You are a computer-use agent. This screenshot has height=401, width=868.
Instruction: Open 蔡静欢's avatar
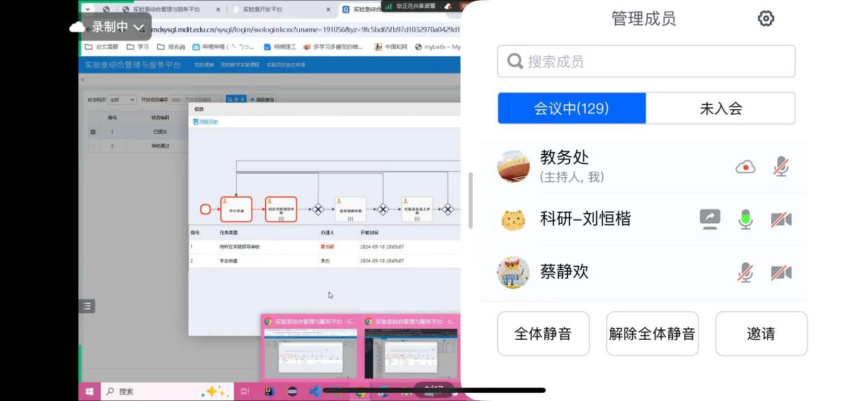[x=513, y=273]
